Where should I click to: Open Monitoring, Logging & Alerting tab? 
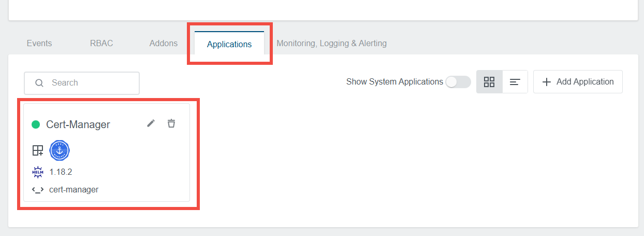pos(331,43)
